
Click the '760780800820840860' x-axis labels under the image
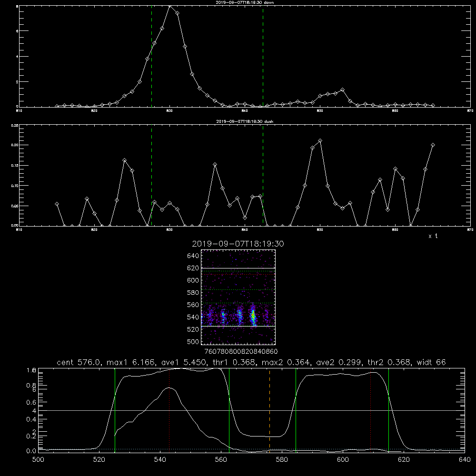[241, 352]
